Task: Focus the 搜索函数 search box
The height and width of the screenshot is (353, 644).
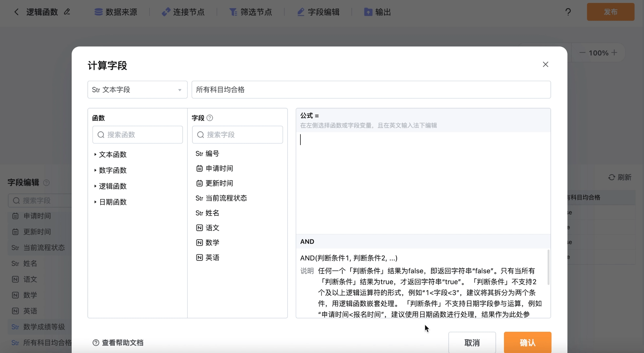Action: (x=137, y=135)
